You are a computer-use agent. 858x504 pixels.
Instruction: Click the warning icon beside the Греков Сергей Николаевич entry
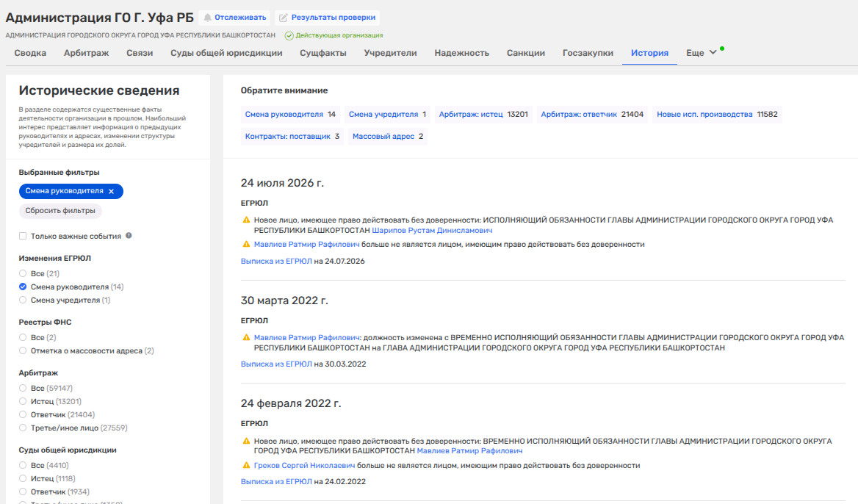click(246, 466)
